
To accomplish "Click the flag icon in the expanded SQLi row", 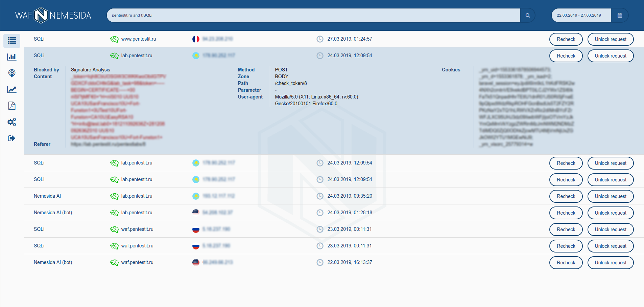I will pos(196,56).
